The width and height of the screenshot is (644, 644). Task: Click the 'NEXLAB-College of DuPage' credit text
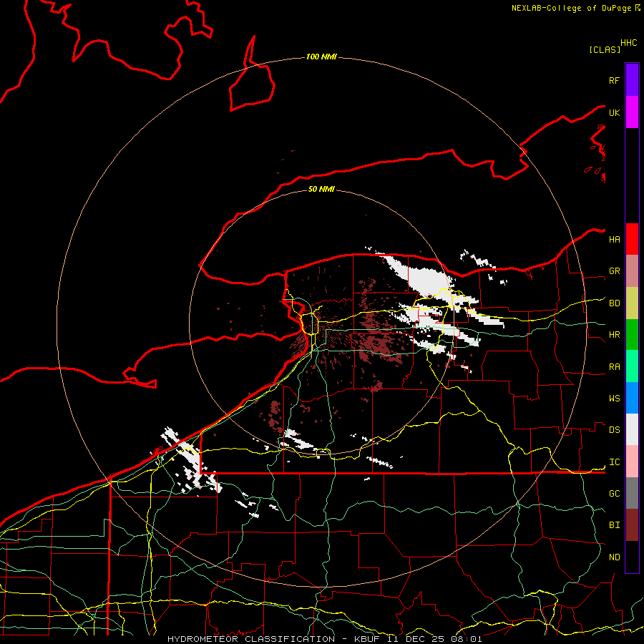[571, 8]
